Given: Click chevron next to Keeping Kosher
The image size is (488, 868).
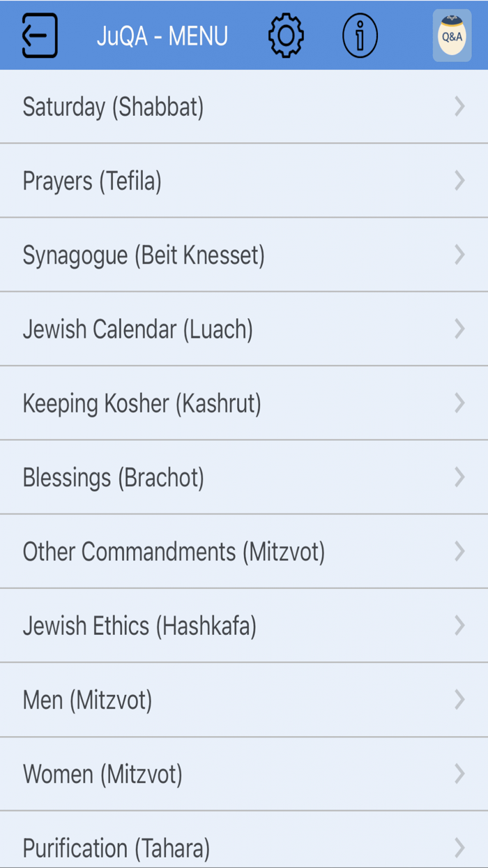Looking at the screenshot, I should coord(459,403).
